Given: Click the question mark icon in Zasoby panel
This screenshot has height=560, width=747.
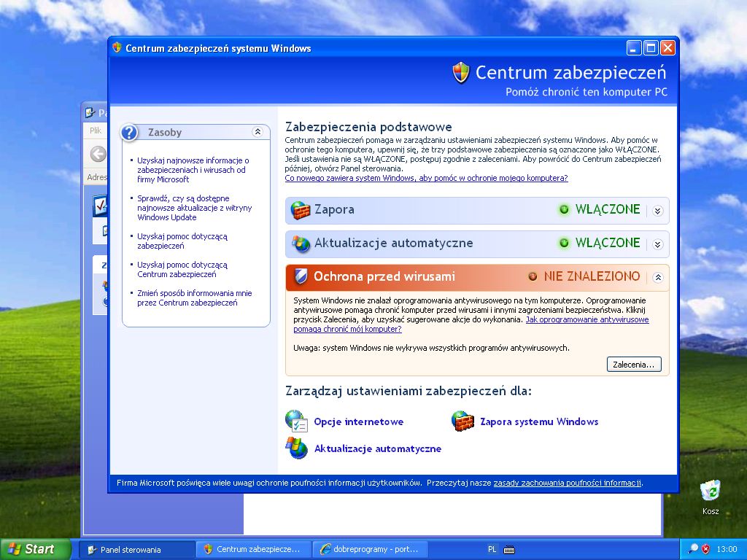Looking at the screenshot, I should click(x=129, y=133).
